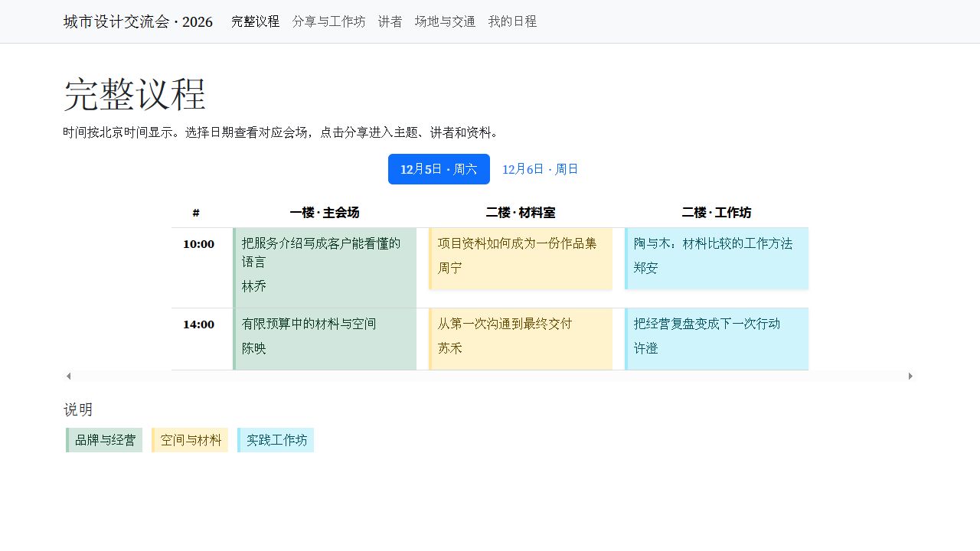Click the 14:00 time row label
The width and height of the screenshot is (980, 551).
[198, 324]
